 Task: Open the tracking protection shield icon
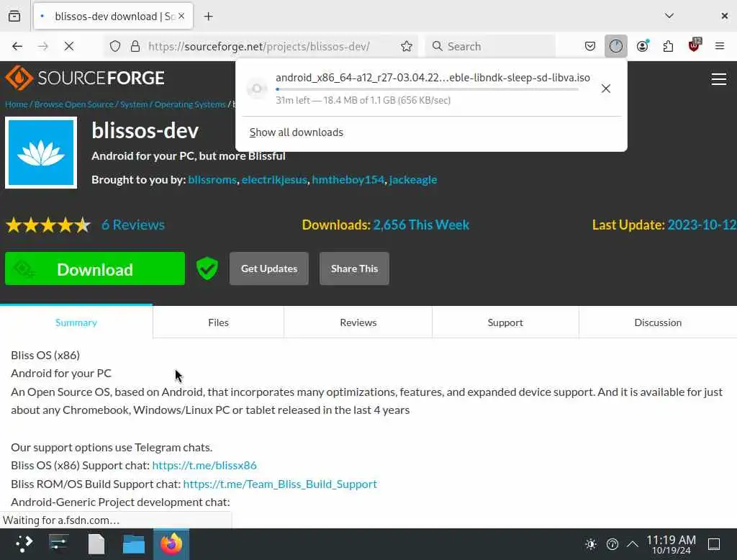pos(115,46)
